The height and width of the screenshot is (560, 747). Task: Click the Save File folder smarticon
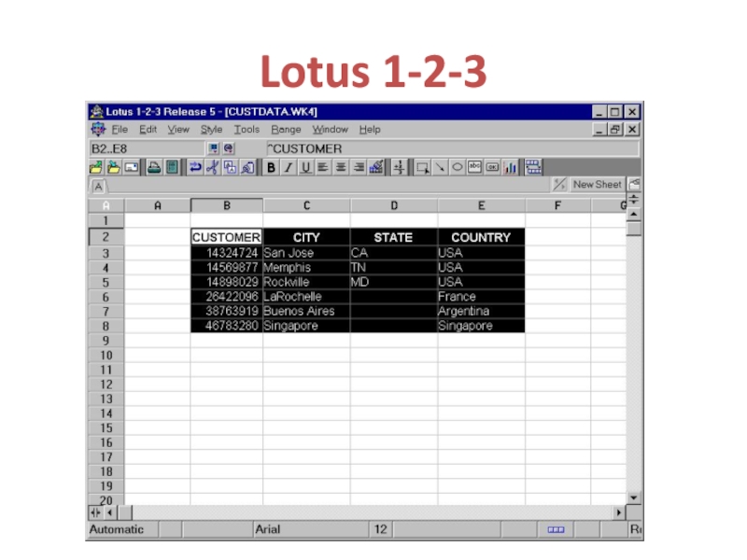pyautogui.click(x=113, y=168)
